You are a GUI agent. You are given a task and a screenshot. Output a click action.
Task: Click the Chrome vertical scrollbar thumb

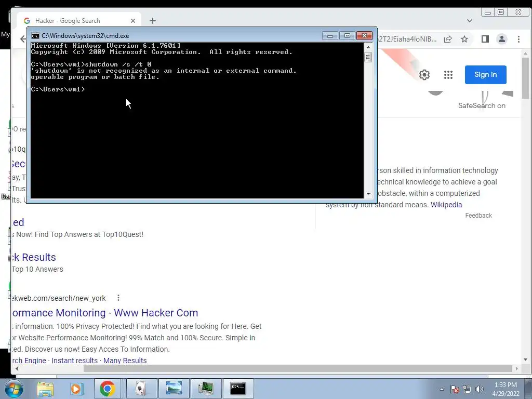point(525,78)
